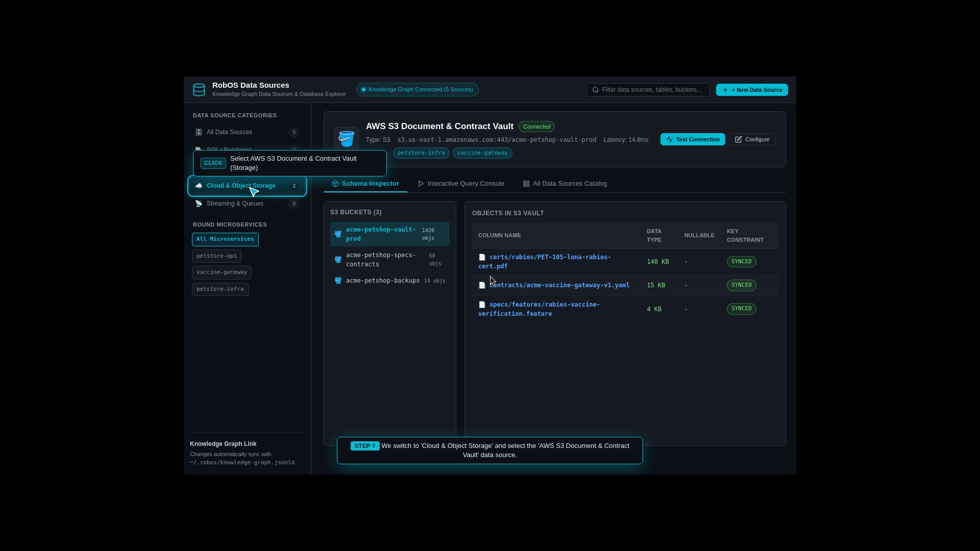Click the All Data Sources category icon
Image resolution: width=980 pixels, height=551 pixels.
(x=199, y=132)
